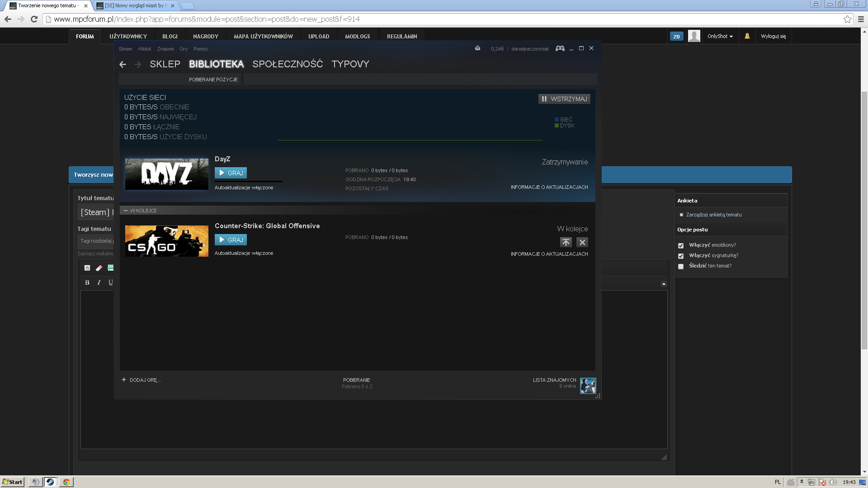
Task: Click Wyloguj się to log out
Action: (773, 36)
